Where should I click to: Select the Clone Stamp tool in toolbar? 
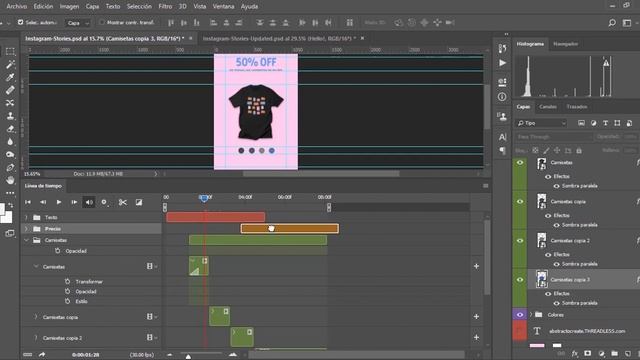point(10,116)
